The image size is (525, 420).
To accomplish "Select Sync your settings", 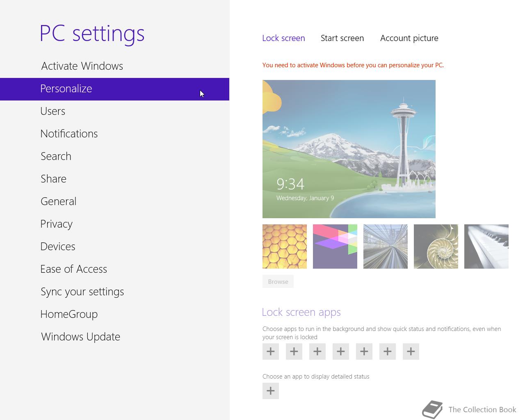I will (114, 292).
